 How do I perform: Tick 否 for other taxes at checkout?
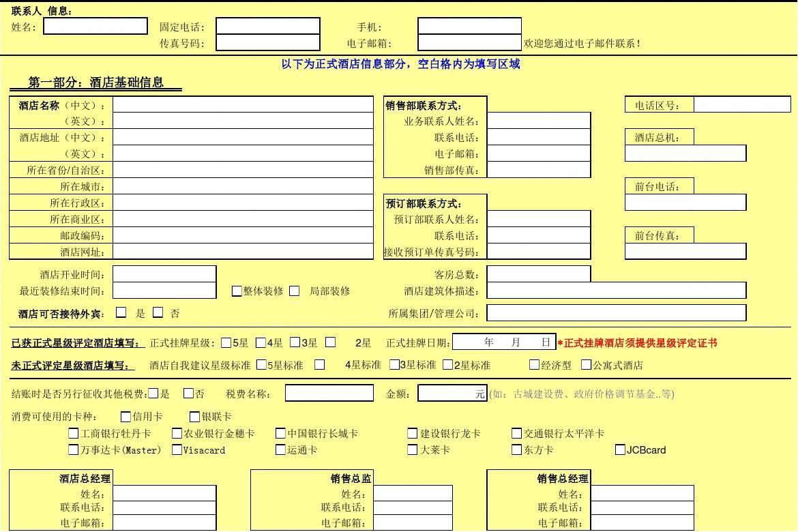188,393
